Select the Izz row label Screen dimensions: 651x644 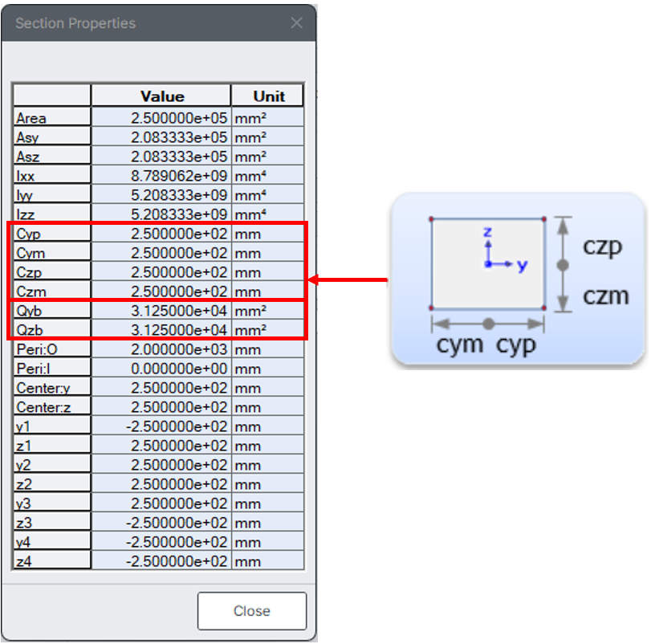[x=52, y=214]
